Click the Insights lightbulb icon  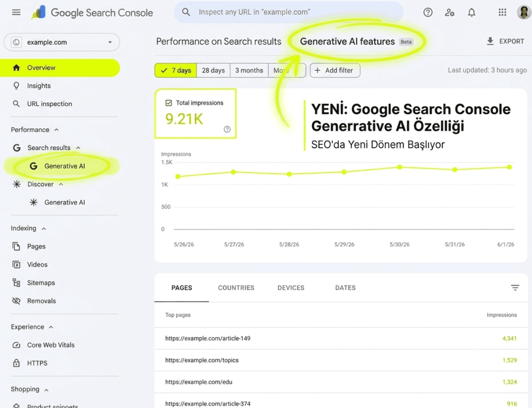[16, 86]
